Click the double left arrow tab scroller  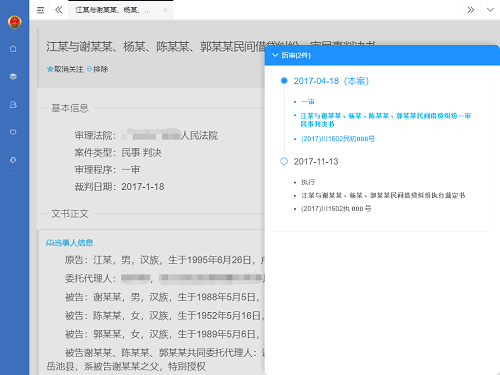(x=59, y=10)
